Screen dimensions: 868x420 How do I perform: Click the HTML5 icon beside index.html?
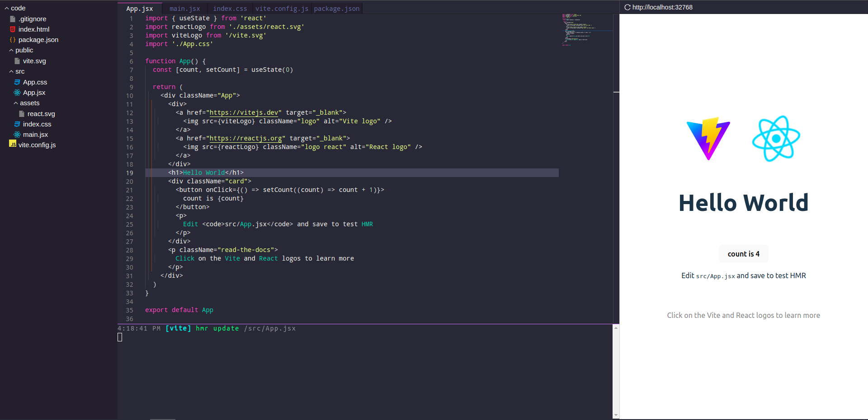pyautogui.click(x=13, y=29)
